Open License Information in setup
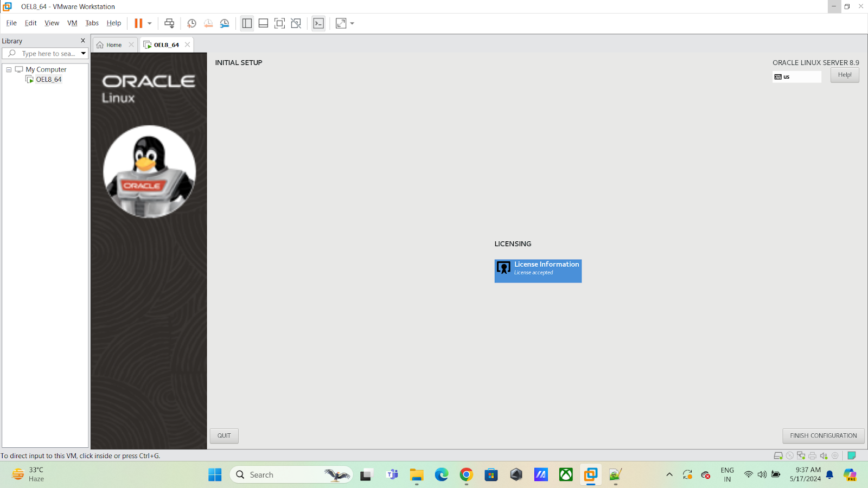This screenshot has height=488, width=868. coord(538,271)
